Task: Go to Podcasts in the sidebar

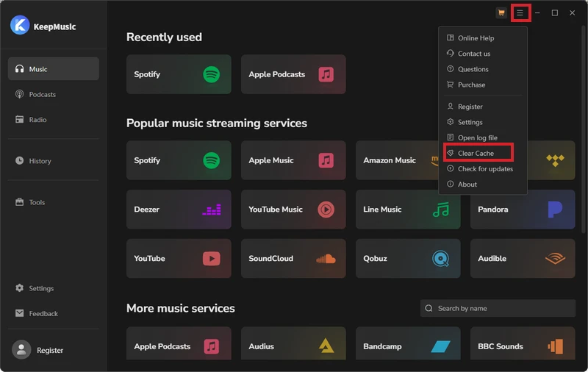Action: [53, 94]
